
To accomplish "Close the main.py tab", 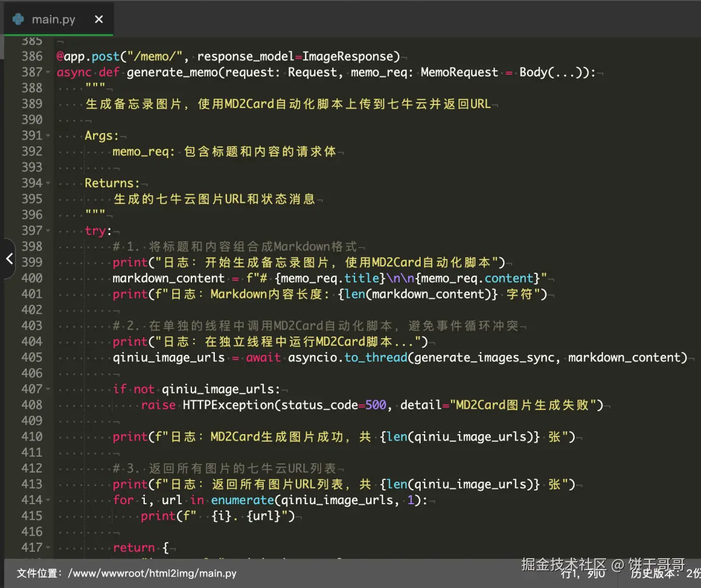I will [x=99, y=20].
